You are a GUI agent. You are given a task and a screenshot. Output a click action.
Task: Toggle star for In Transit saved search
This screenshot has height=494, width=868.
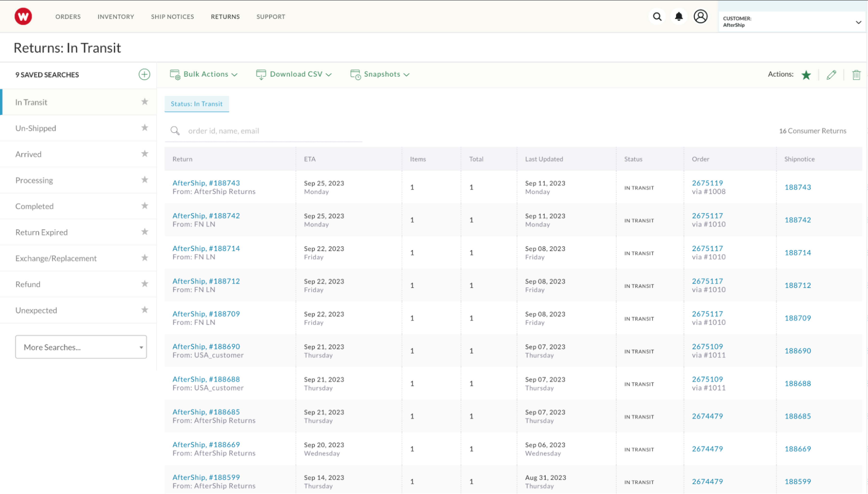coord(145,102)
